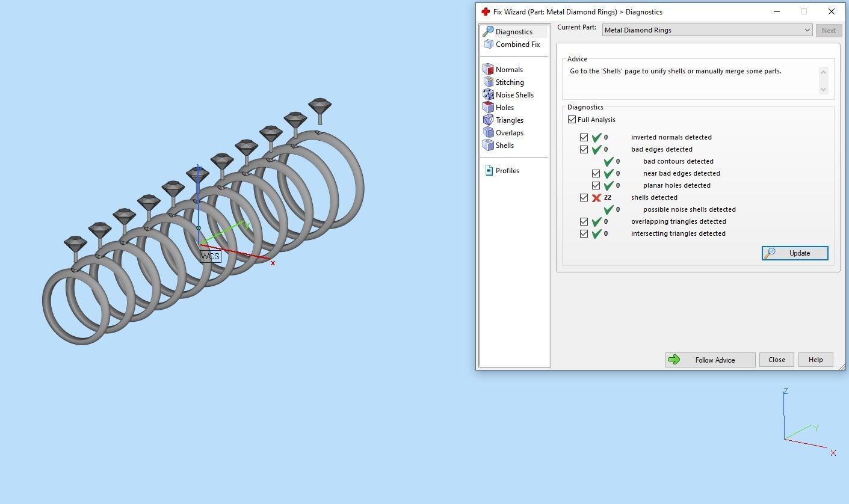Image resolution: width=849 pixels, height=504 pixels.
Task: Select the Overlaps page icon
Action: pos(488,132)
